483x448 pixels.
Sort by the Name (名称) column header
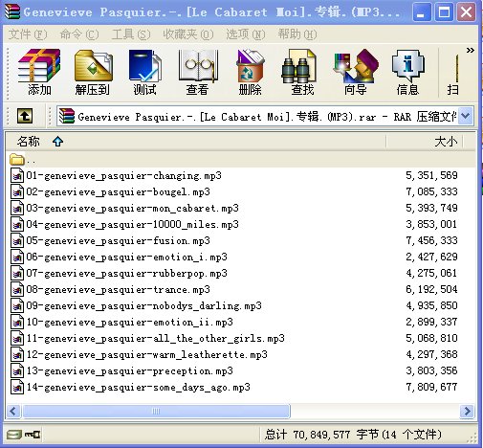(x=195, y=142)
